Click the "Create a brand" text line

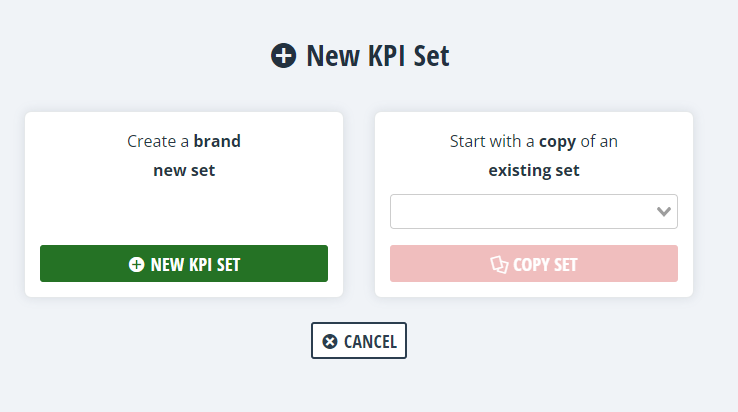coord(184,141)
